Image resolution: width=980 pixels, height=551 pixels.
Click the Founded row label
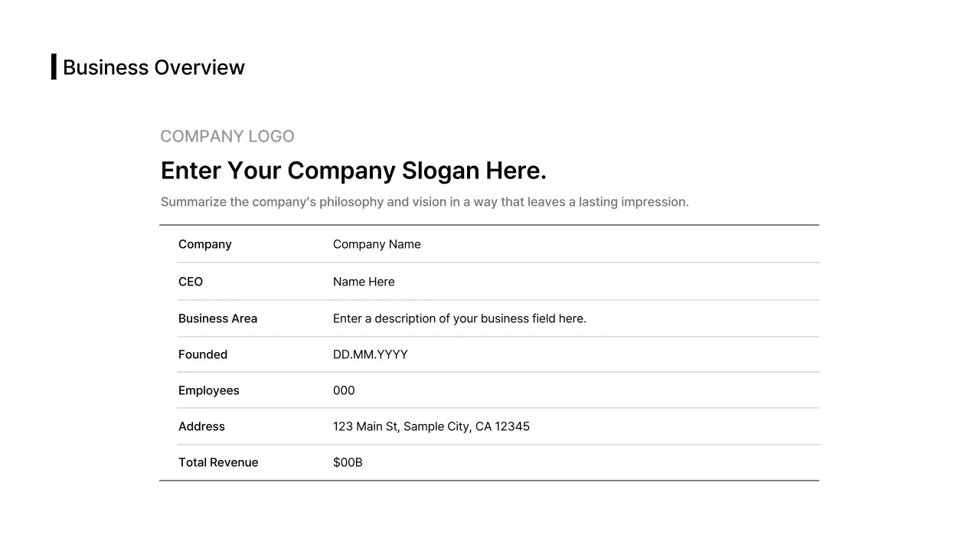point(203,354)
